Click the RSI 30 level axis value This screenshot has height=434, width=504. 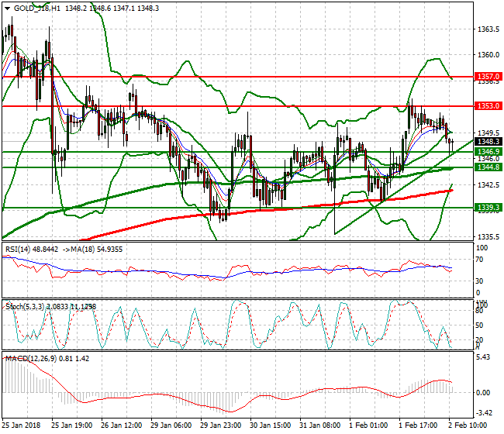pos(479,281)
